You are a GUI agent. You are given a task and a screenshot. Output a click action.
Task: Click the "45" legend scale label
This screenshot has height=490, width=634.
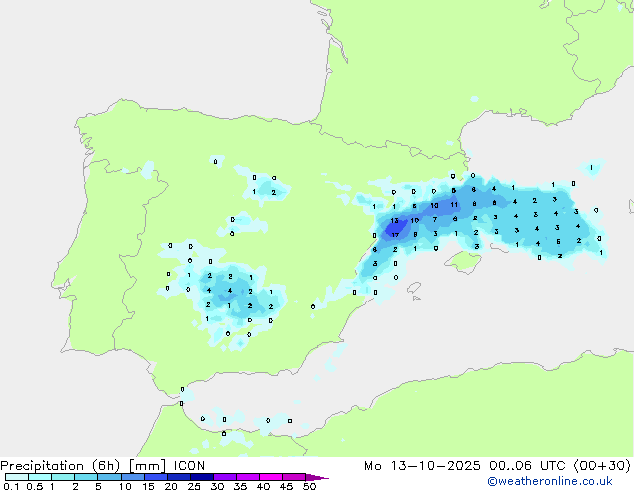point(286,486)
